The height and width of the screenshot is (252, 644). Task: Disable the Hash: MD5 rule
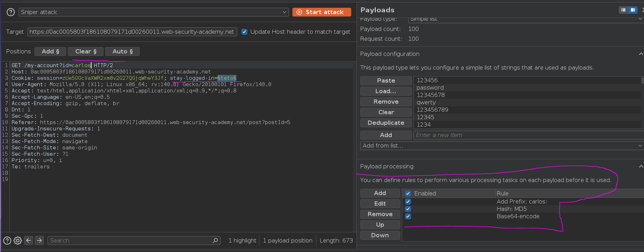pos(408,209)
